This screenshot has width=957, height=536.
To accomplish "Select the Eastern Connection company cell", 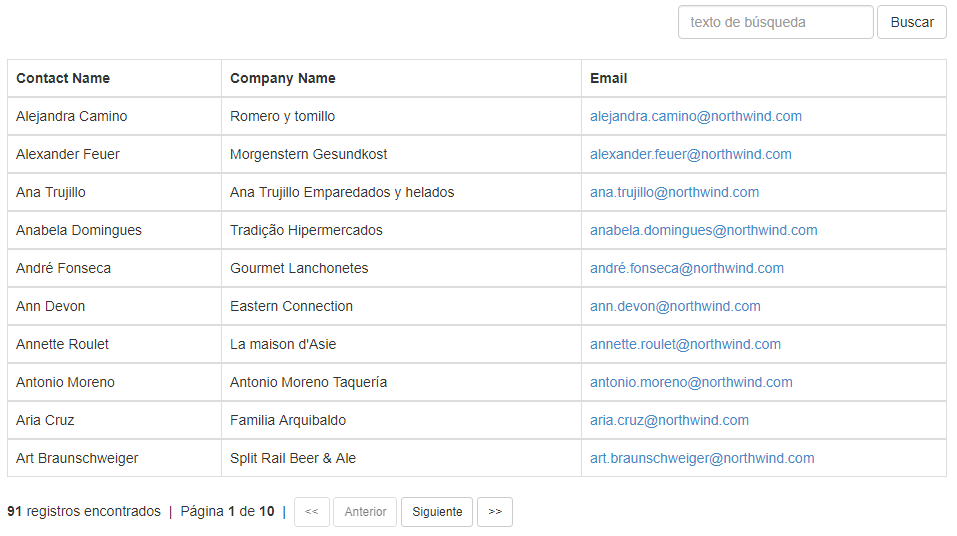I will click(x=401, y=306).
